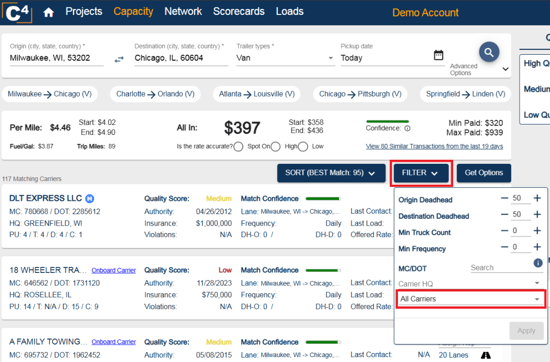The width and height of the screenshot is (550, 362).
Task: Click the Get Options button
Action: coord(484,173)
